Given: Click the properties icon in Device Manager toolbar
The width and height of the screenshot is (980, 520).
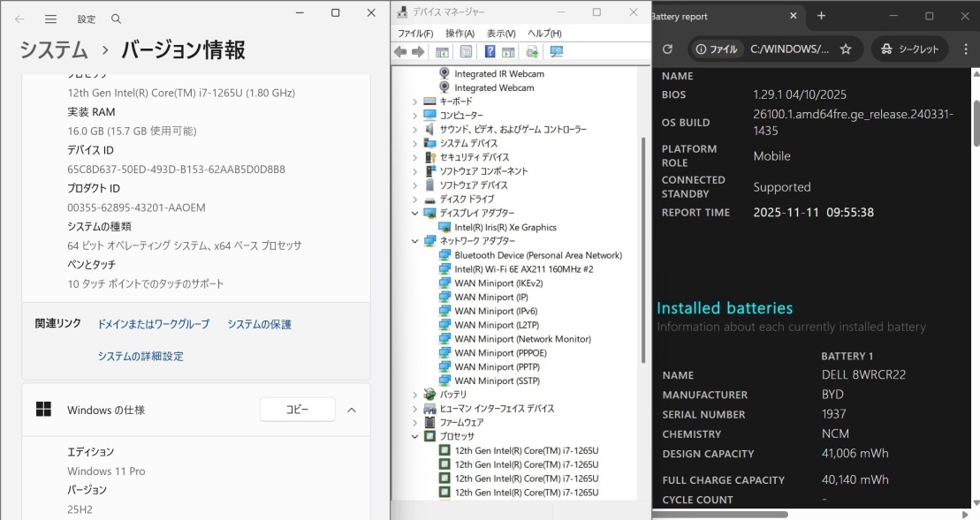Looking at the screenshot, I should click(466, 52).
